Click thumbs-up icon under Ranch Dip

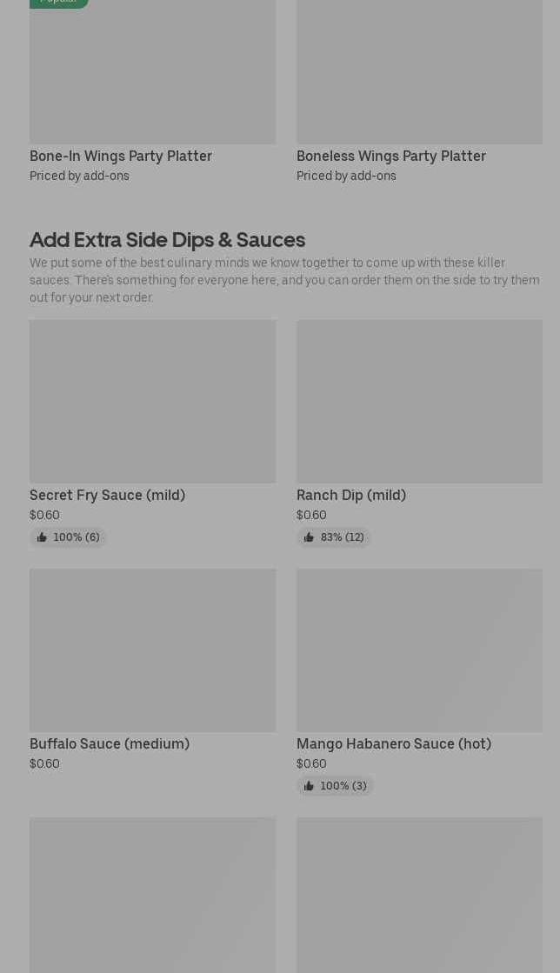309,537
